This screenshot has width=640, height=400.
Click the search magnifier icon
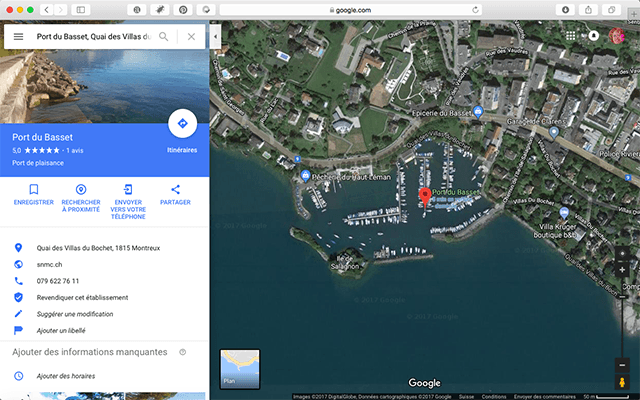click(x=164, y=37)
